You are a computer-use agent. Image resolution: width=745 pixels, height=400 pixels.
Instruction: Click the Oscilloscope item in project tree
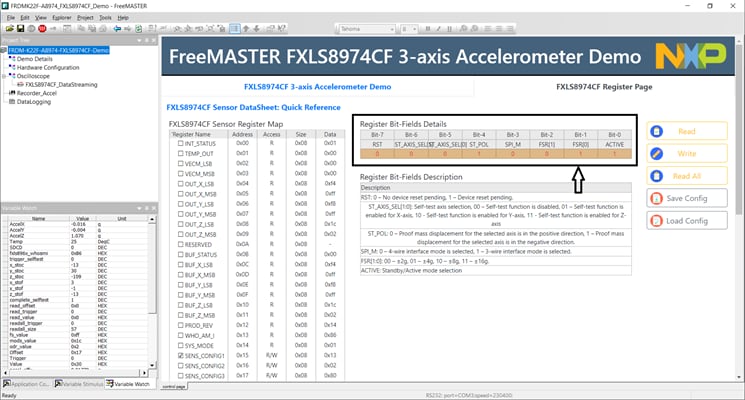pyautogui.click(x=35, y=77)
